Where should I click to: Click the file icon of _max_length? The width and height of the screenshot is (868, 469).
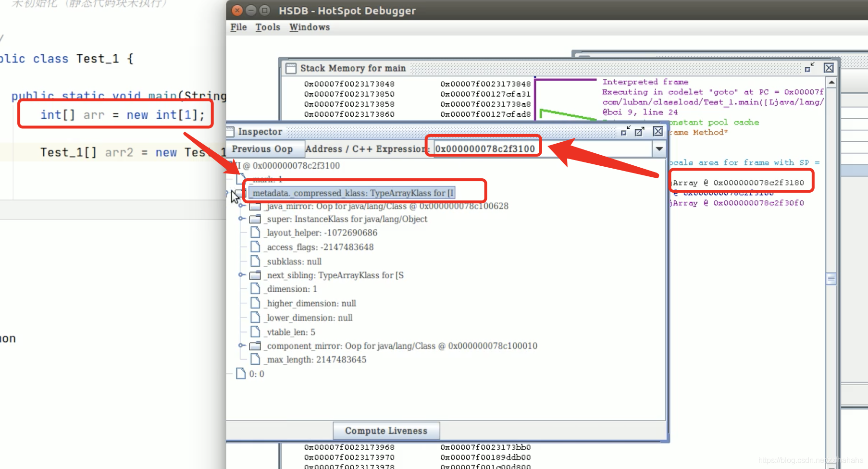click(255, 359)
